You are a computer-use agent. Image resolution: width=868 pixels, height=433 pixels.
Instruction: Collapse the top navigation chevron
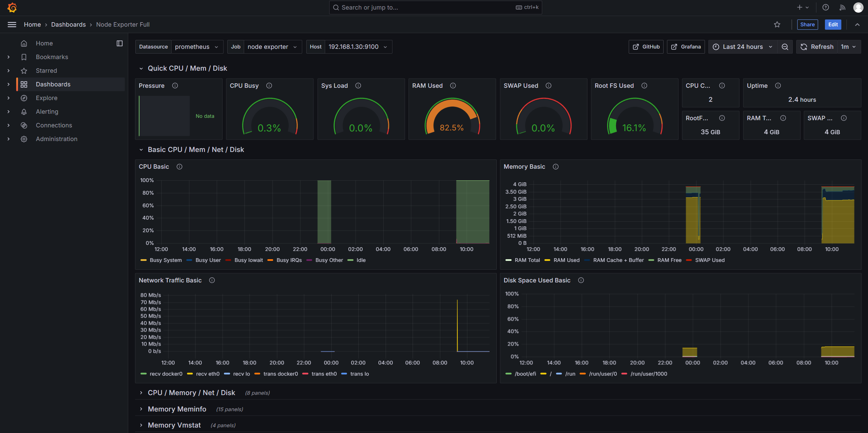click(x=857, y=25)
